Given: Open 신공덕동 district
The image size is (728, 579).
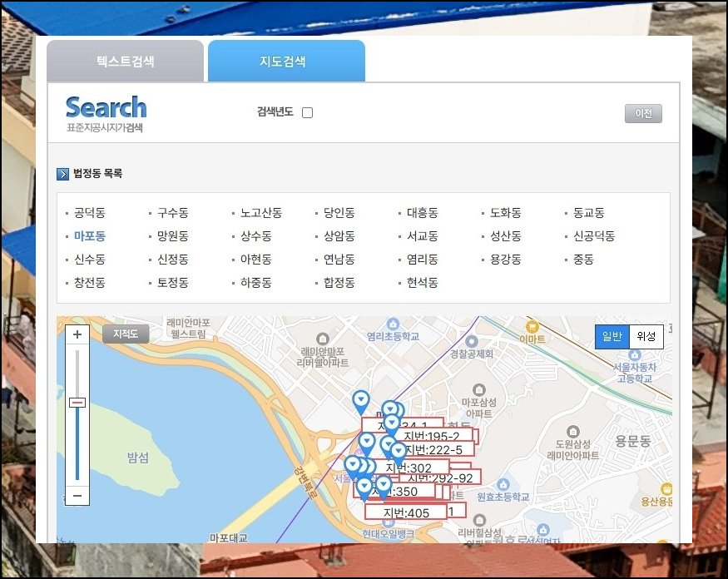Looking at the screenshot, I should pos(594,236).
